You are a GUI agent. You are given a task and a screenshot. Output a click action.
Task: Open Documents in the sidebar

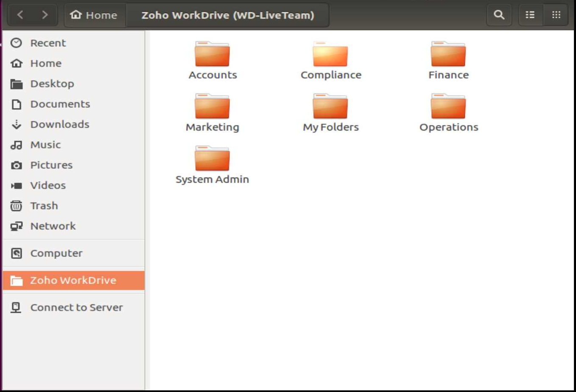point(74,104)
